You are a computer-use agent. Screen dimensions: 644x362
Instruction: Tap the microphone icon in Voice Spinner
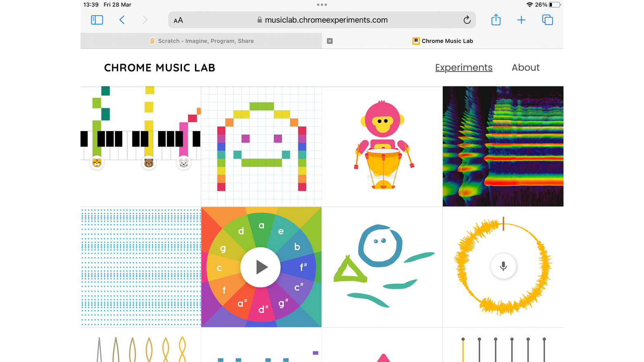pyautogui.click(x=503, y=266)
